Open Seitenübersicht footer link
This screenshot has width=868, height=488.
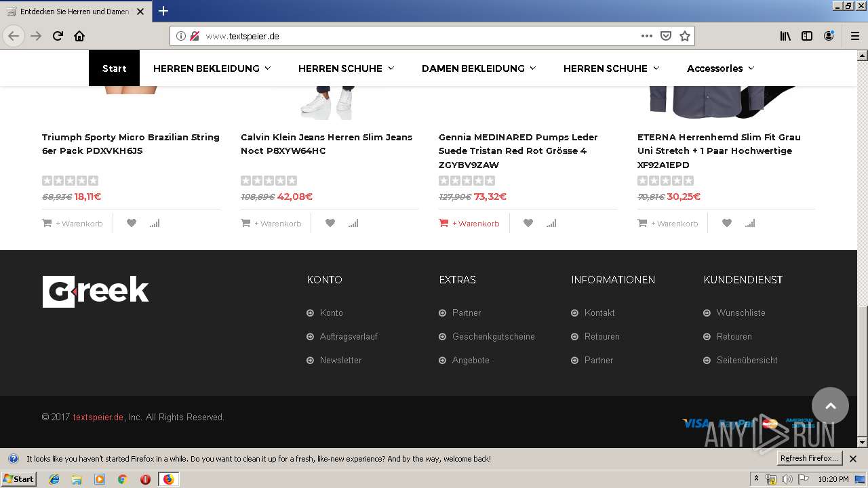747,360
